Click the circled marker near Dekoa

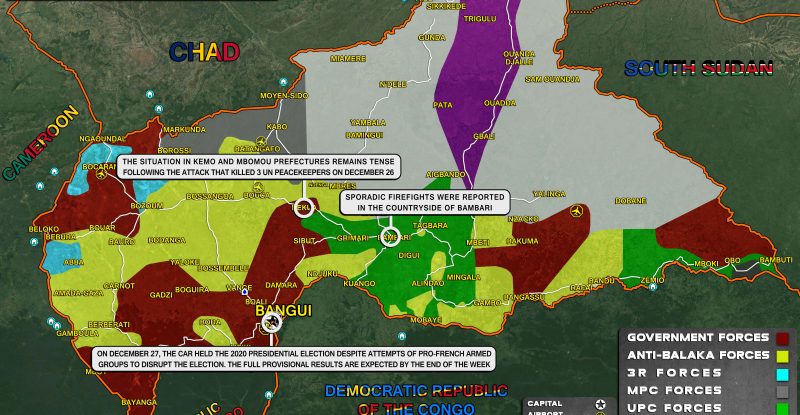[x=304, y=208]
